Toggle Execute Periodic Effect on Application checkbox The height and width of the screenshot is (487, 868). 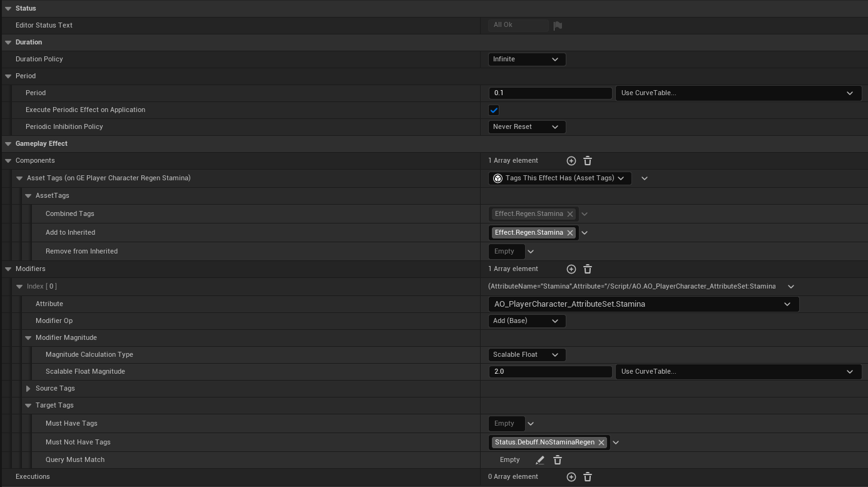point(494,110)
